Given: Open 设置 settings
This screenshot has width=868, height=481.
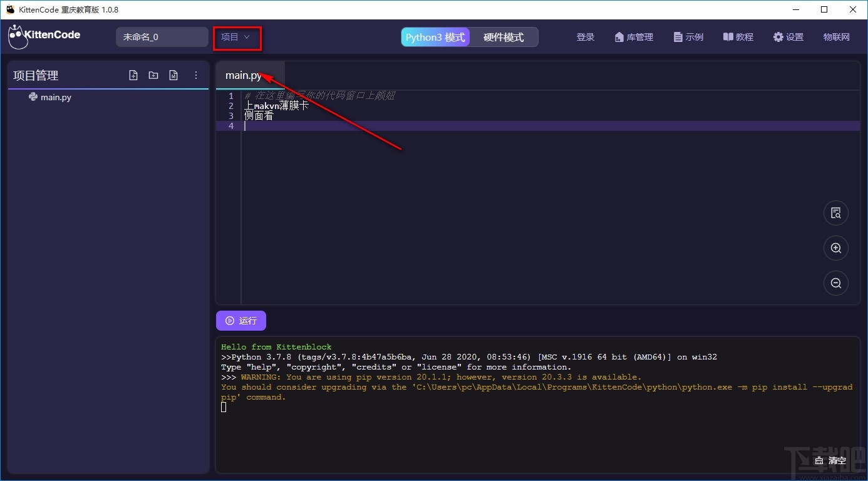Looking at the screenshot, I should [x=788, y=37].
